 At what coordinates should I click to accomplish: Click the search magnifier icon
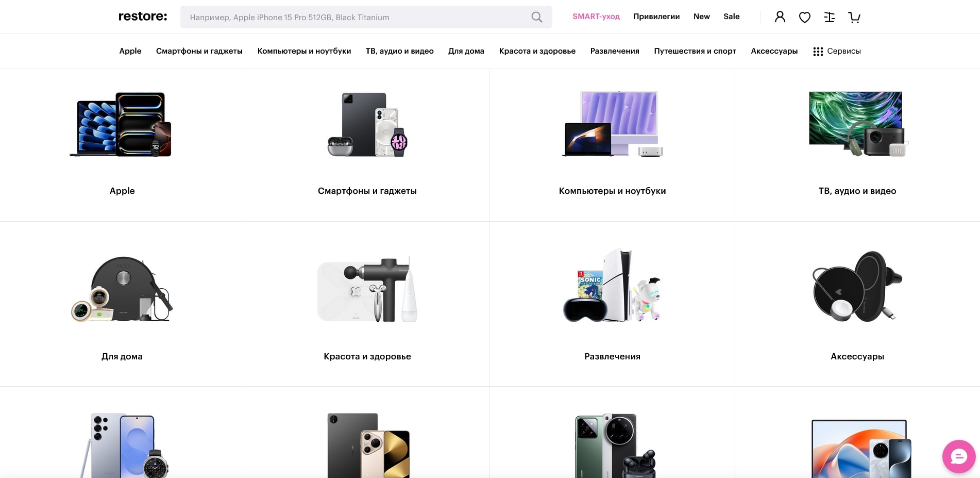[x=536, y=17]
